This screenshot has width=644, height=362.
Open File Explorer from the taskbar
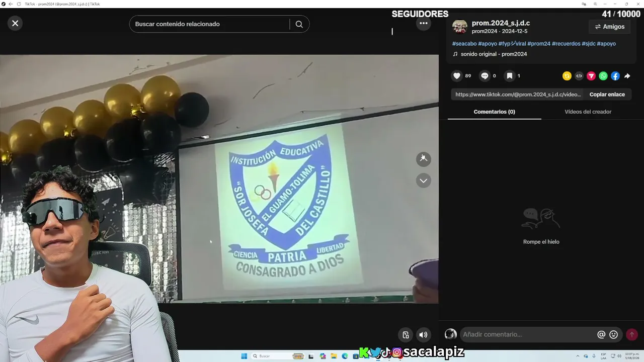[x=334, y=356]
